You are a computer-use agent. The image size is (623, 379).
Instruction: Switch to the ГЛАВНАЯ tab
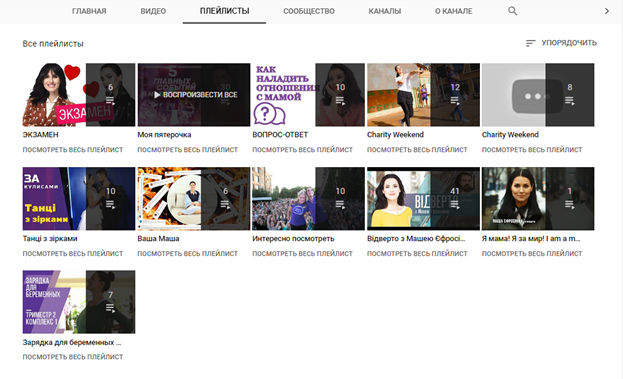click(x=89, y=11)
